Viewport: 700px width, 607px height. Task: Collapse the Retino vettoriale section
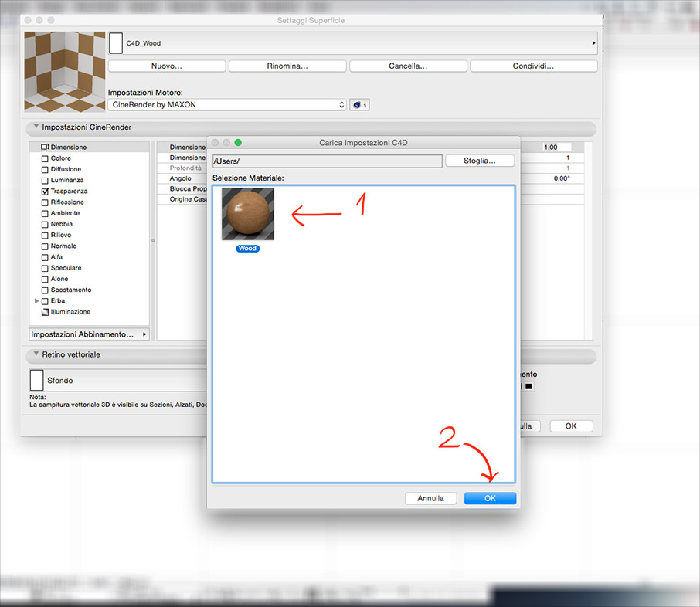click(x=36, y=354)
